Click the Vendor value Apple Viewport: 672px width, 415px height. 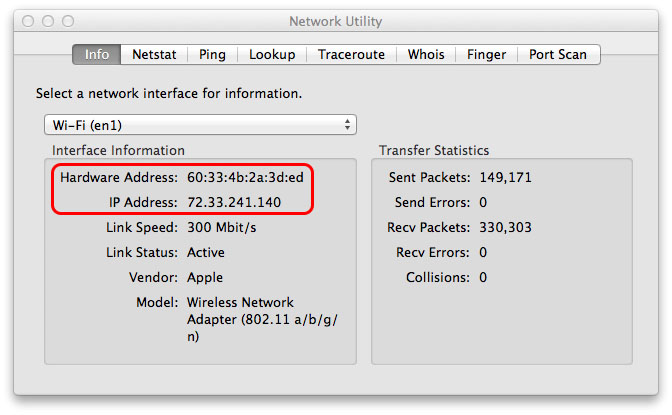click(205, 277)
